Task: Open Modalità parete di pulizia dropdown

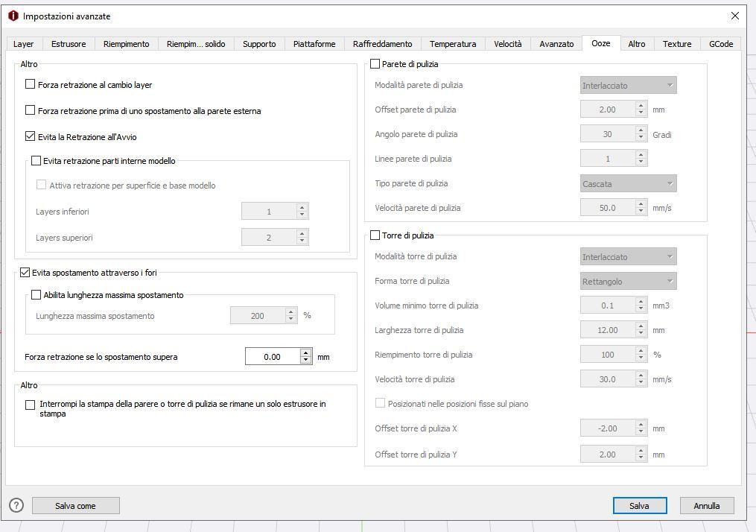Action: [x=628, y=85]
